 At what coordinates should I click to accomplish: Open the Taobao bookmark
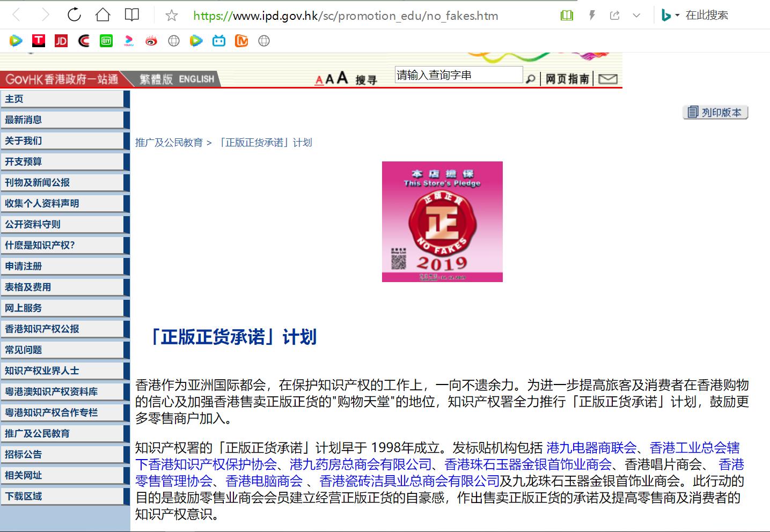[x=38, y=41]
